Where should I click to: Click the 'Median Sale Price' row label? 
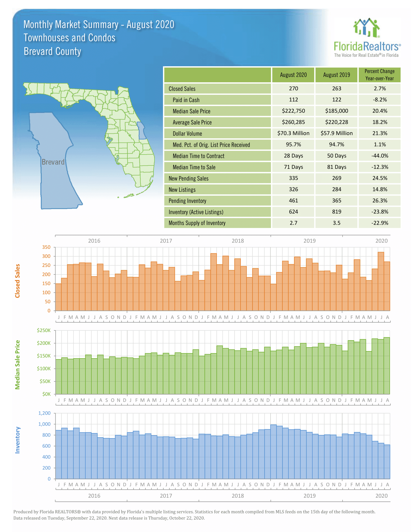pos(191,111)
